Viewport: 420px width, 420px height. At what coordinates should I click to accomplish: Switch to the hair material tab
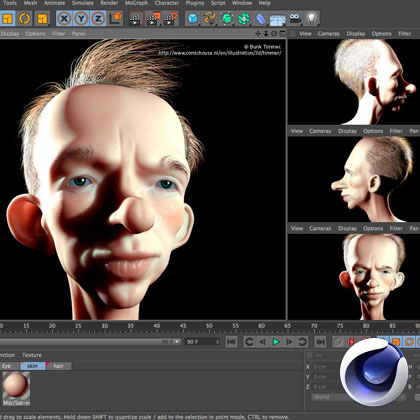[x=58, y=366]
